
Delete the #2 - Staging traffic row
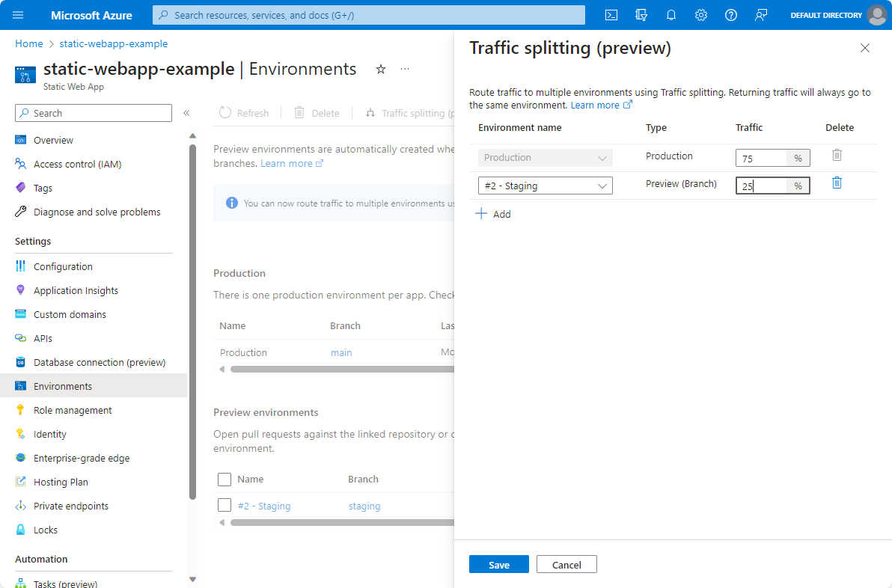(837, 183)
